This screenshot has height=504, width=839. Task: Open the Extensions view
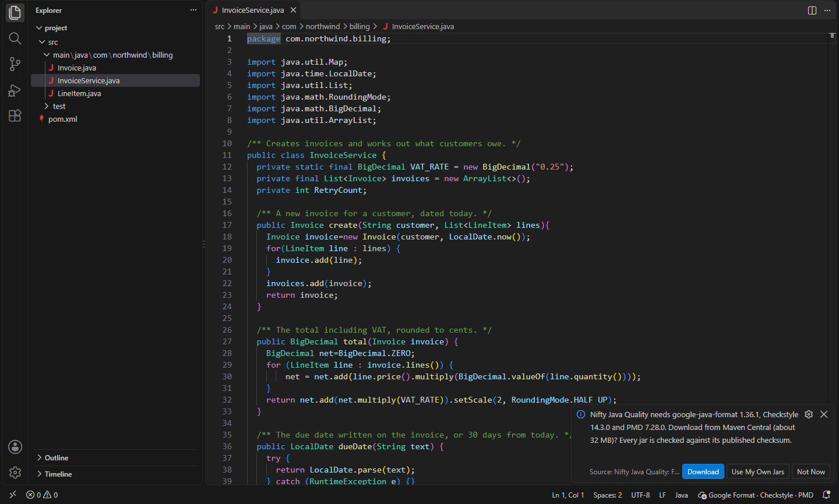tap(15, 115)
